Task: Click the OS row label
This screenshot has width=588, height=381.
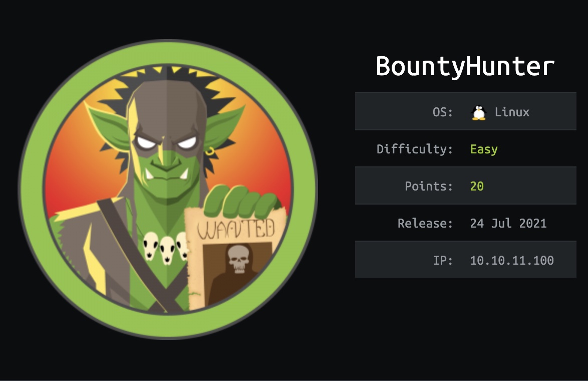Action: [x=443, y=112]
